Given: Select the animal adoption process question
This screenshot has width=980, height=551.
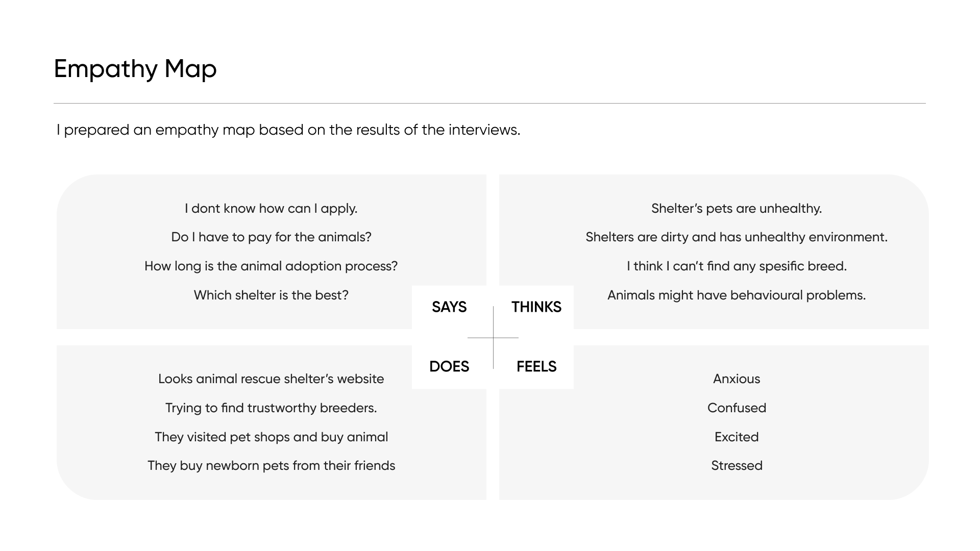Looking at the screenshot, I should (271, 266).
